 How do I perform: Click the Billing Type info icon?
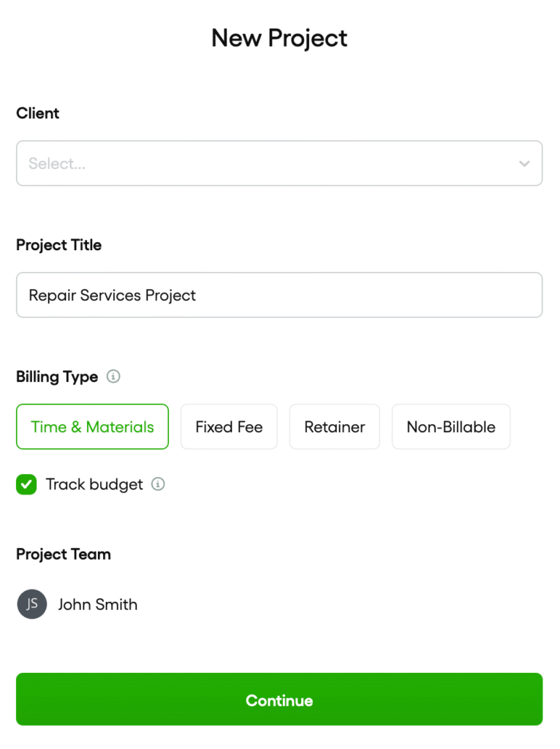(x=113, y=376)
